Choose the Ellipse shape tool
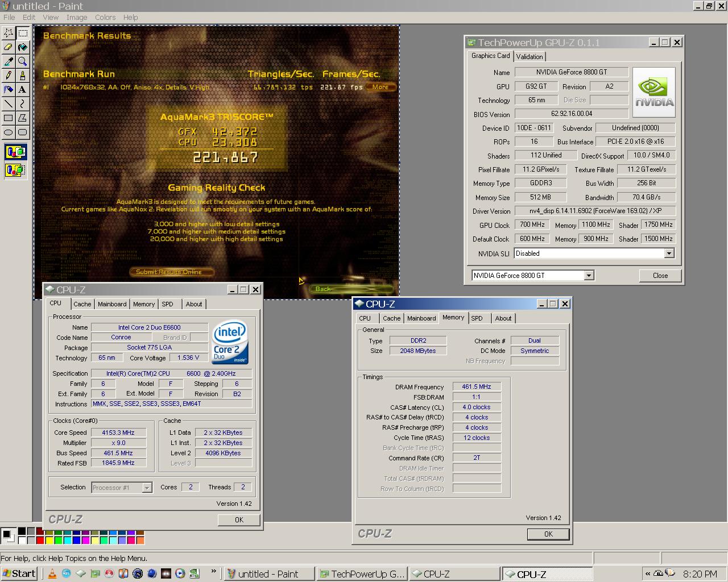Viewport: 728px width, 582px height. pos(9,132)
